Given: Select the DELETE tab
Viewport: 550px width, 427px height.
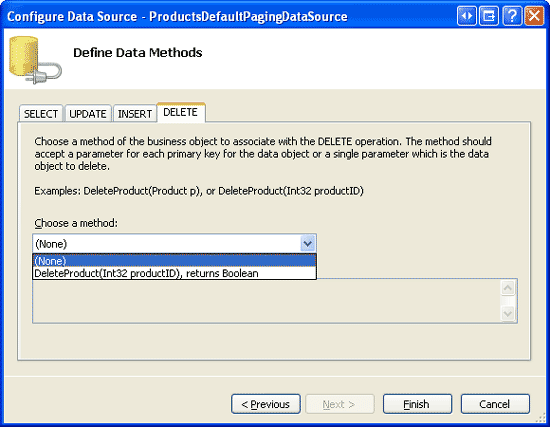Looking at the screenshot, I should (181, 112).
